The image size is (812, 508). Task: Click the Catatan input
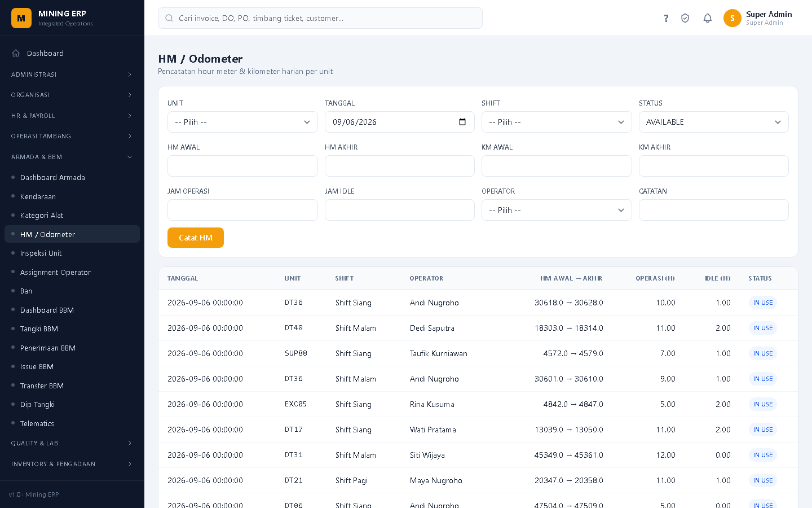point(713,210)
